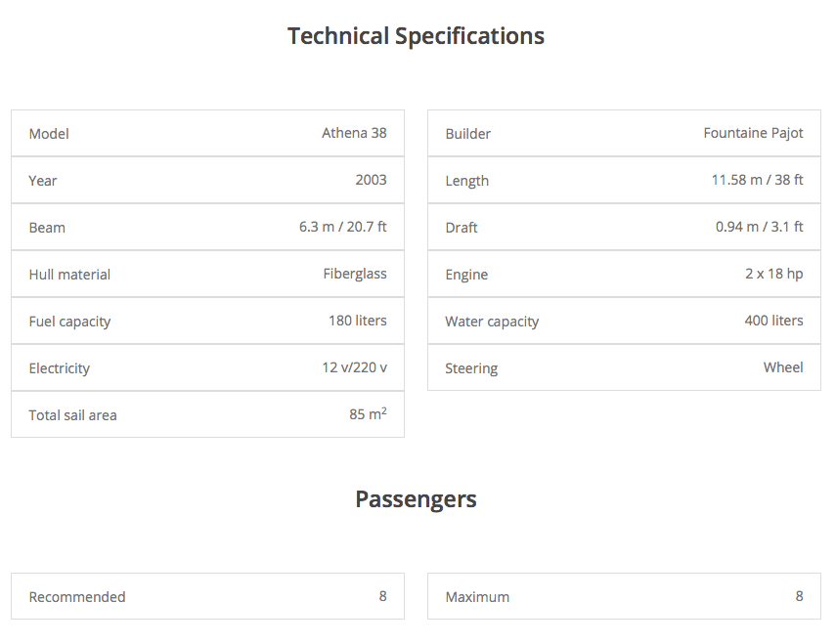The image size is (836, 644).
Task: Click the Recommended passengers label
Action: [77, 597]
